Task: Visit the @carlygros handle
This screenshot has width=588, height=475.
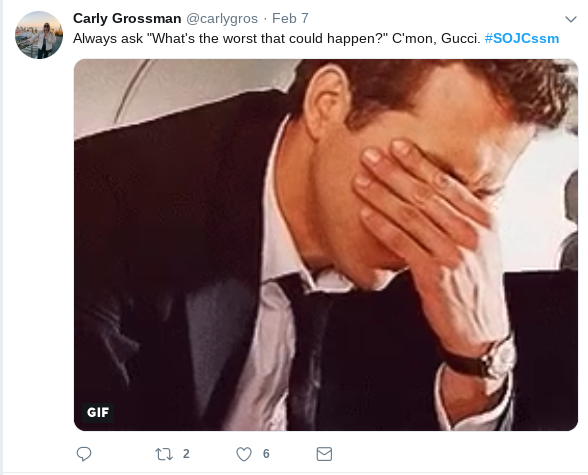Action: 222,18
